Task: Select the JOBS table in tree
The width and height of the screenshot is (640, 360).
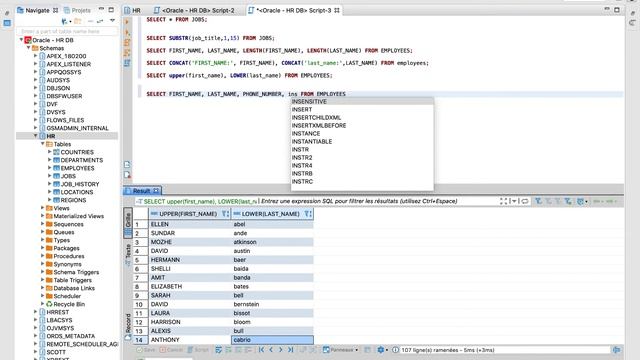Action: (x=68, y=176)
